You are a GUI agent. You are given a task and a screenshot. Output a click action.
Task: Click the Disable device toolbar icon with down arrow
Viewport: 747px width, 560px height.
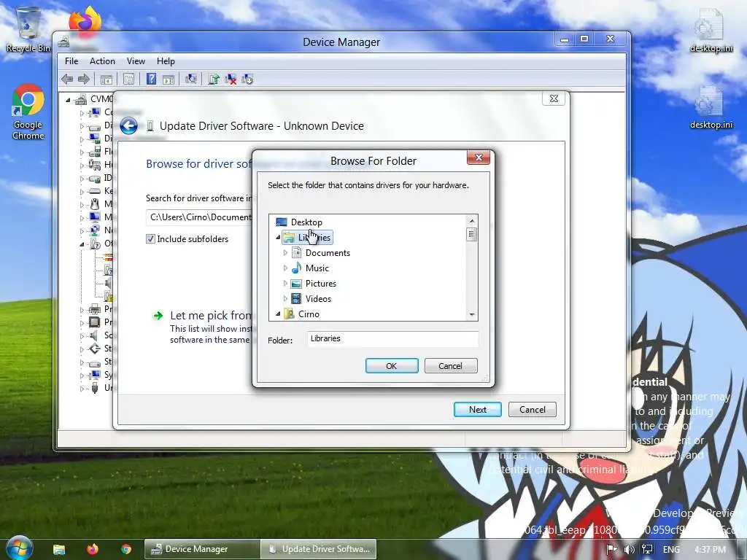[247, 79]
